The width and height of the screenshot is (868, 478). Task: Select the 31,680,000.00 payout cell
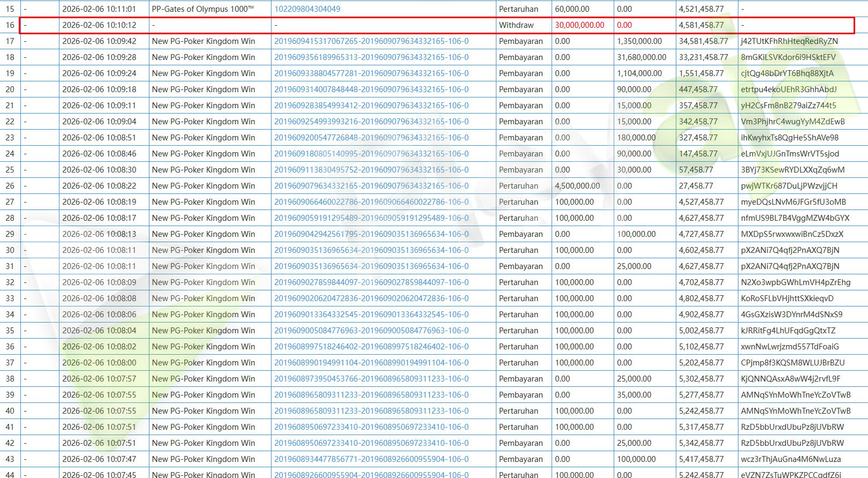(641, 57)
